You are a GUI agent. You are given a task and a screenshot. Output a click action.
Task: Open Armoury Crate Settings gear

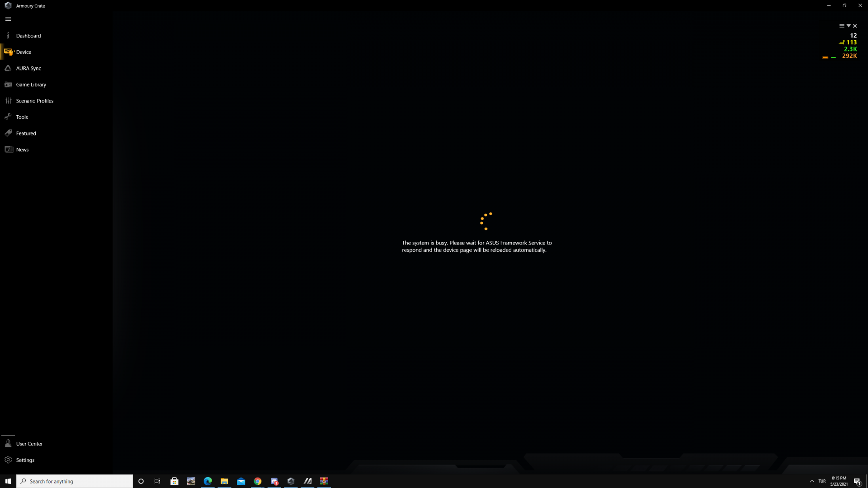click(x=8, y=460)
